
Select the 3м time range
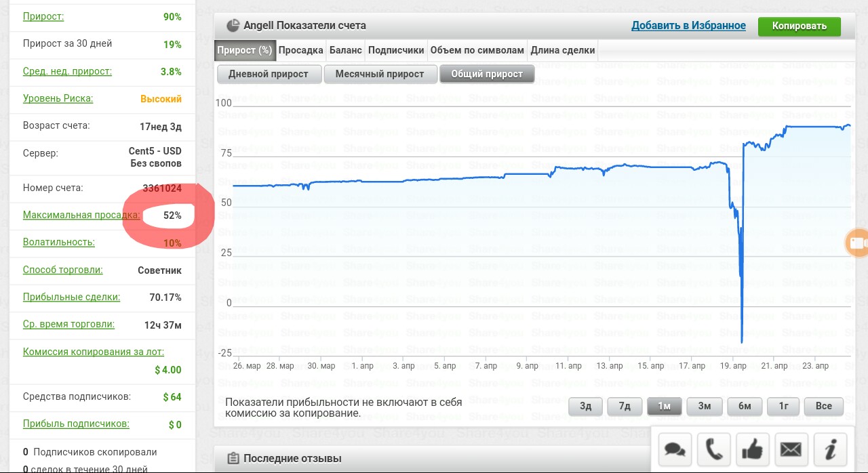tap(704, 406)
